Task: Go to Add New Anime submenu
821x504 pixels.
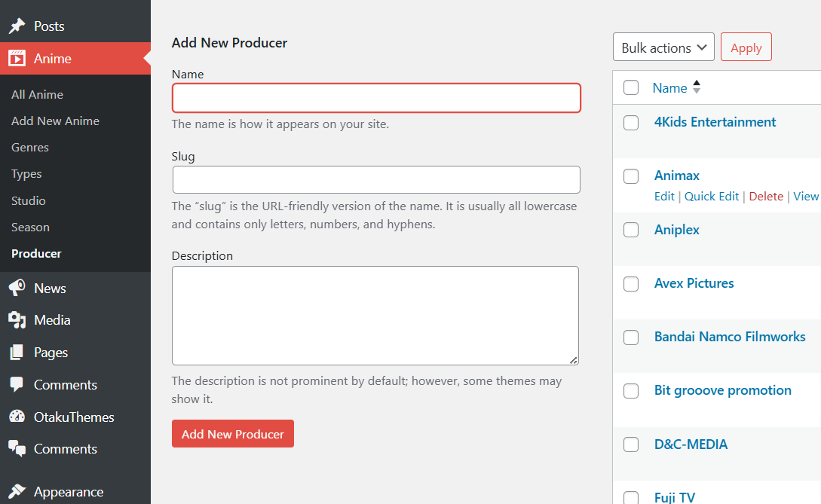Action: pyautogui.click(x=55, y=121)
